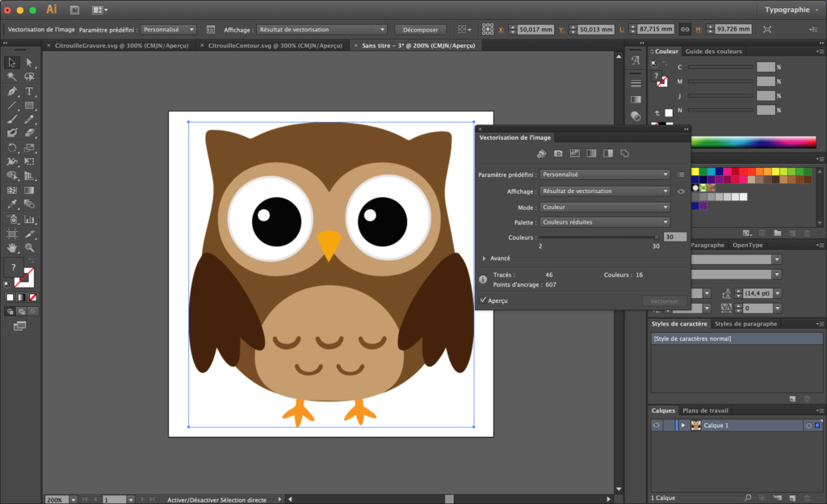Hide the Calque 1 layer
This screenshot has height=504, width=827.
point(656,425)
